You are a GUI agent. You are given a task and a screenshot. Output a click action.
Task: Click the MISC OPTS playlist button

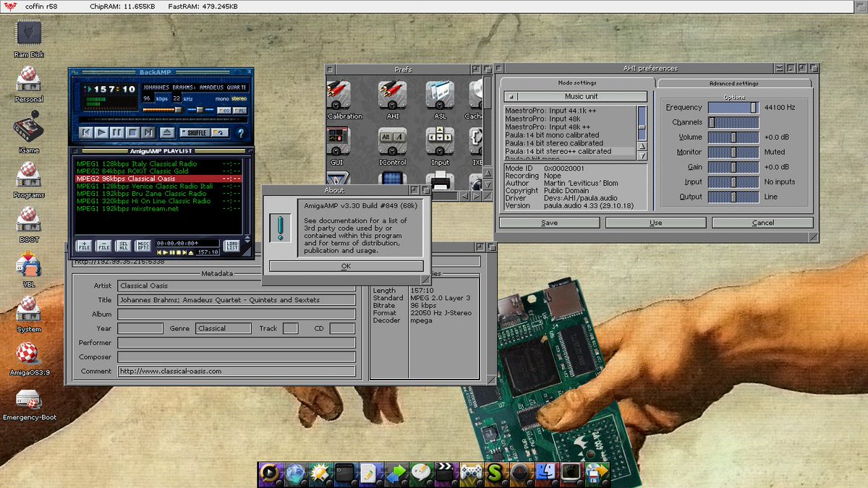coord(144,246)
